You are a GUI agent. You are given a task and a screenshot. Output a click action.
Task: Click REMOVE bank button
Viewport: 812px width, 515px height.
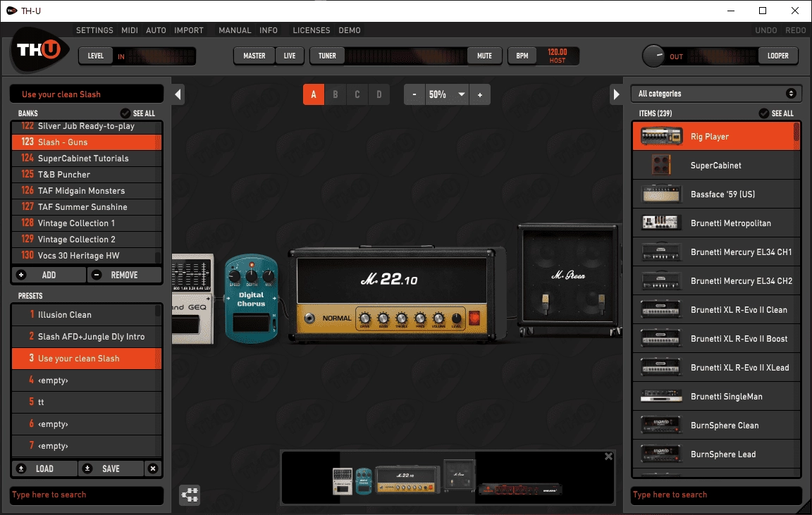pos(124,275)
